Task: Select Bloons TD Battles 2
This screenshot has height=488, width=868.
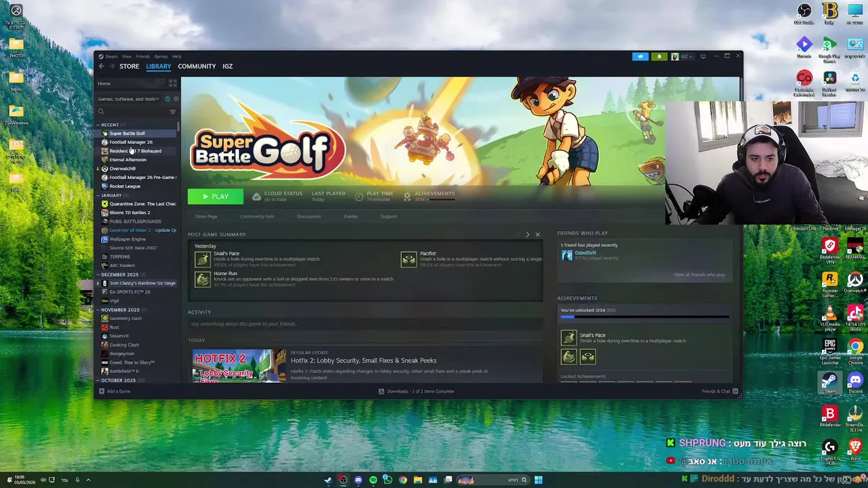Action: (x=130, y=213)
